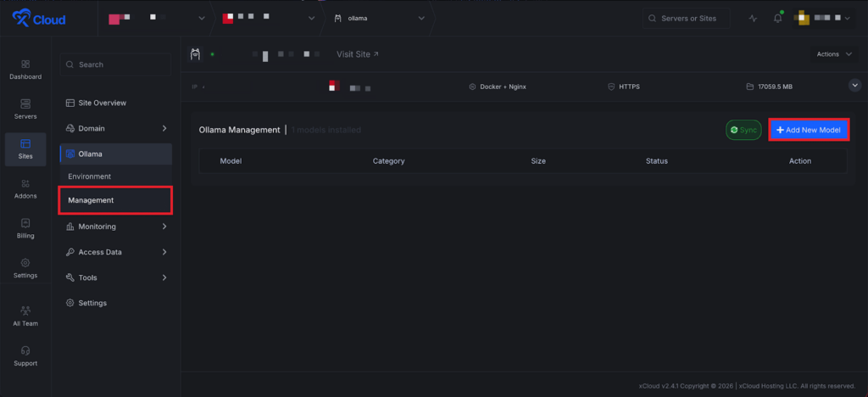Screen dimensions: 868x397
Task: Open the Actions dropdown
Action: coord(835,54)
